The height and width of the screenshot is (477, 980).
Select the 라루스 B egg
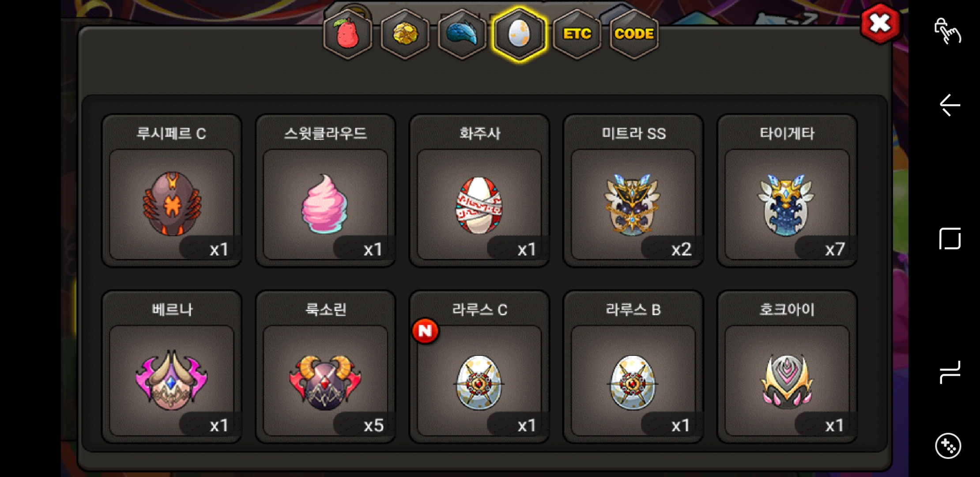[x=633, y=367]
